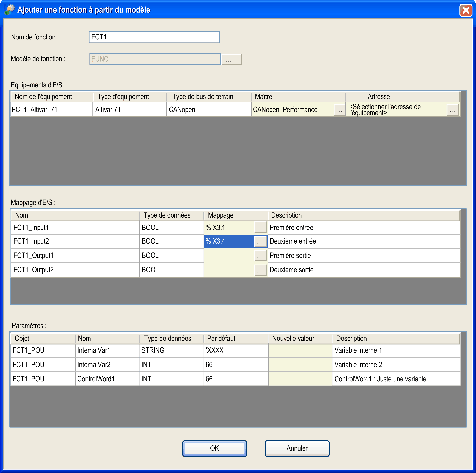The height and width of the screenshot is (473, 476).
Task: Click the Par défaut column header
Action: pos(236,339)
